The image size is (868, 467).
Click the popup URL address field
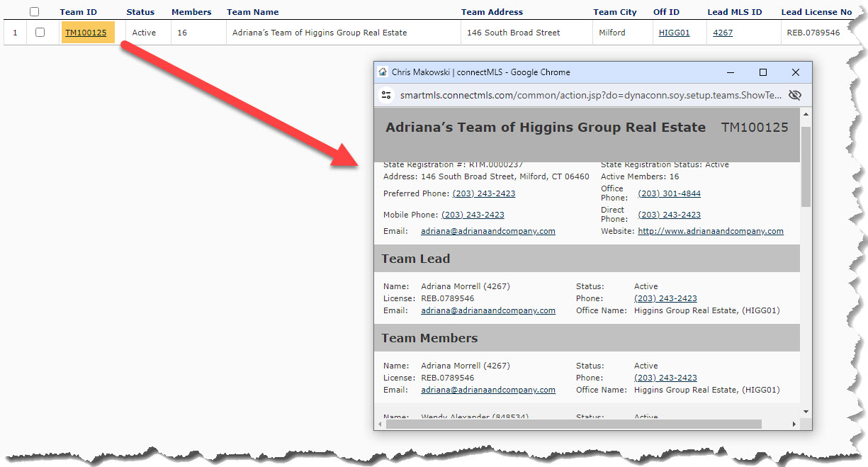591,95
